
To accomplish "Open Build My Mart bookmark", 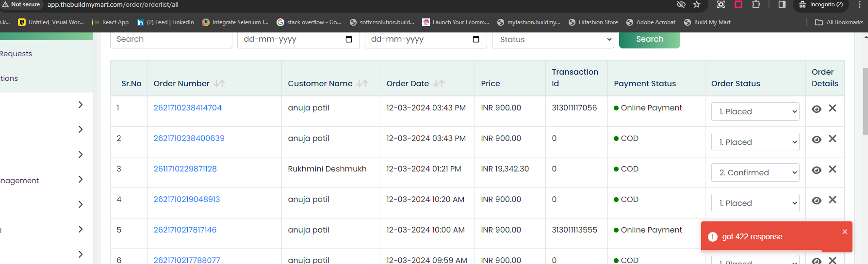I will tap(707, 22).
